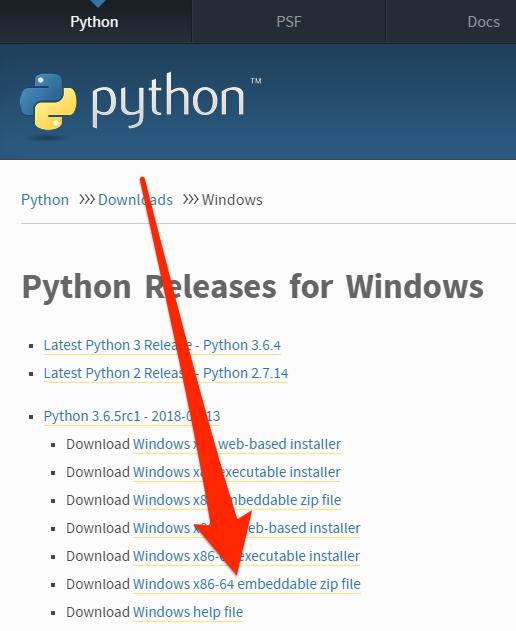Image resolution: width=516 pixels, height=631 pixels.
Task: Download the Windows help file
Action: pyautogui.click(x=188, y=612)
